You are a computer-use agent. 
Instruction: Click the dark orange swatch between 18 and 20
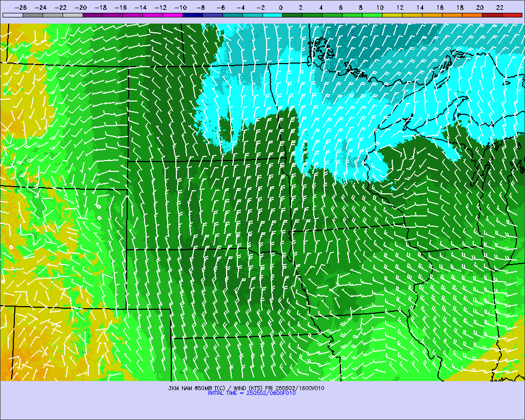click(472, 15)
